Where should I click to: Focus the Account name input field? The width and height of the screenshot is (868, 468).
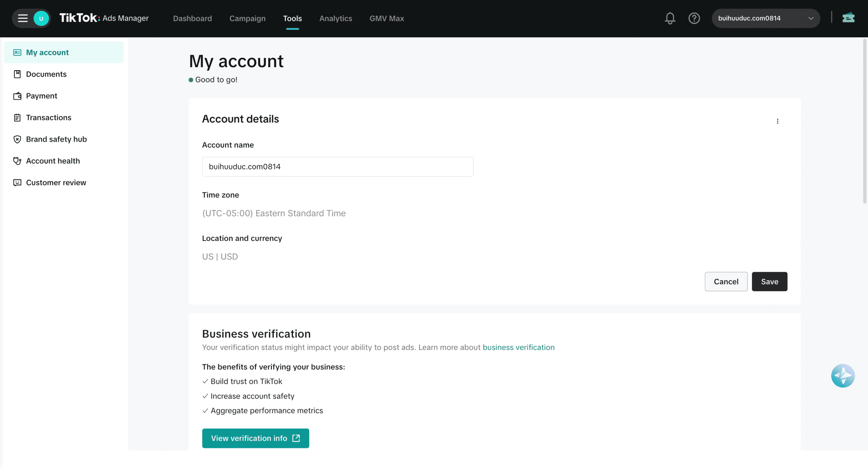337,166
